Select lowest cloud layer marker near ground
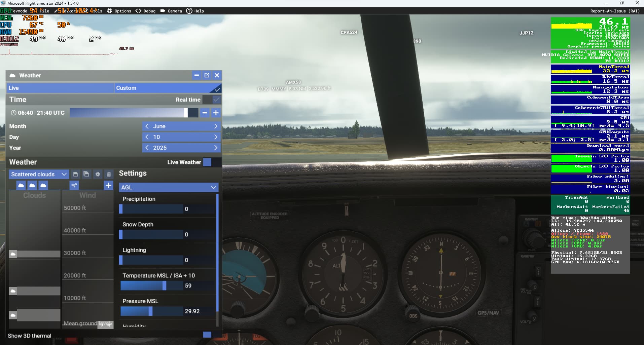This screenshot has width=644, height=345. (13, 315)
